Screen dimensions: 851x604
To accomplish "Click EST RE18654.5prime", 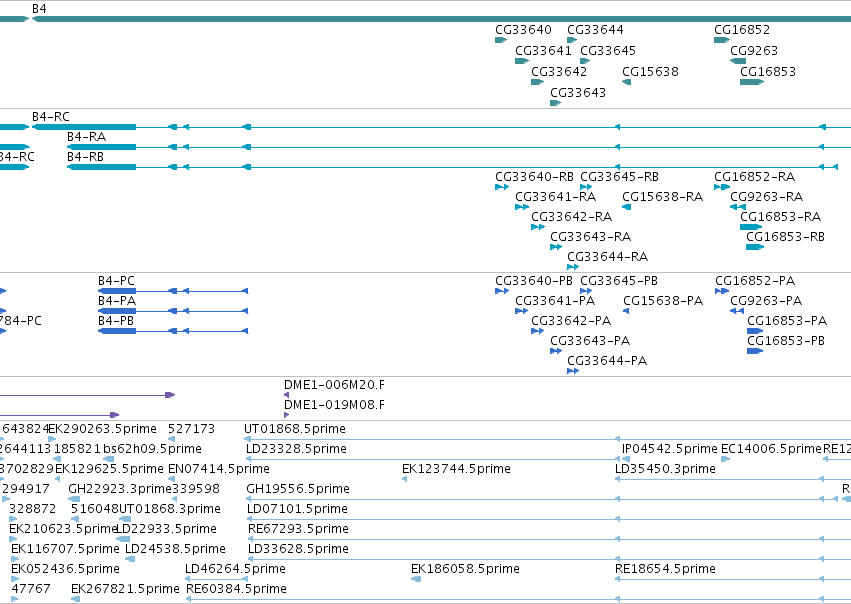I will pos(665,569).
